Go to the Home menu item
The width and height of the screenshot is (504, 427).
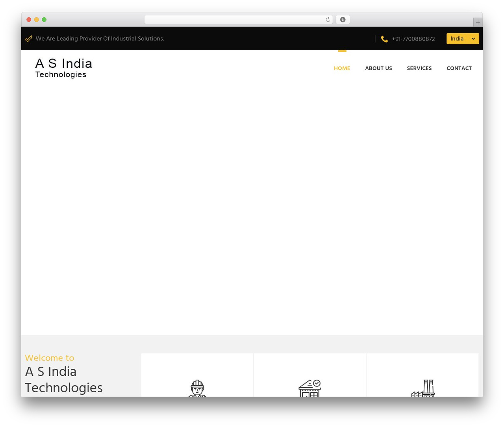click(342, 68)
